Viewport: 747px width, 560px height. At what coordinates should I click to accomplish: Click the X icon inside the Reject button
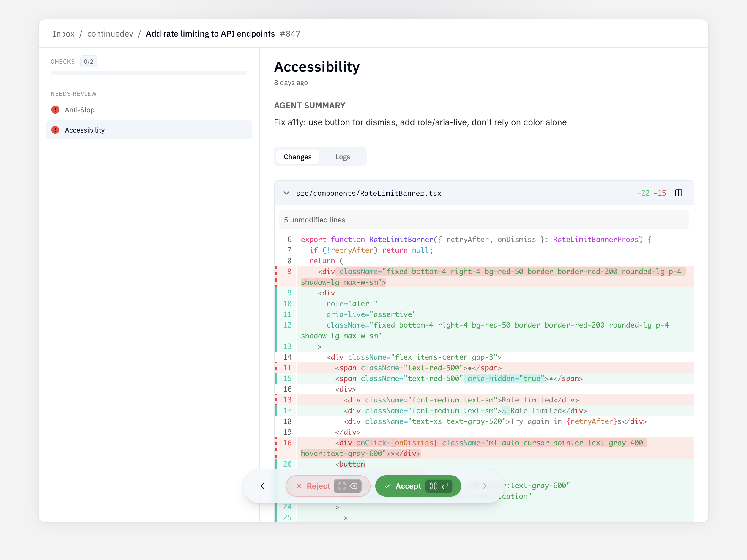[x=299, y=486]
